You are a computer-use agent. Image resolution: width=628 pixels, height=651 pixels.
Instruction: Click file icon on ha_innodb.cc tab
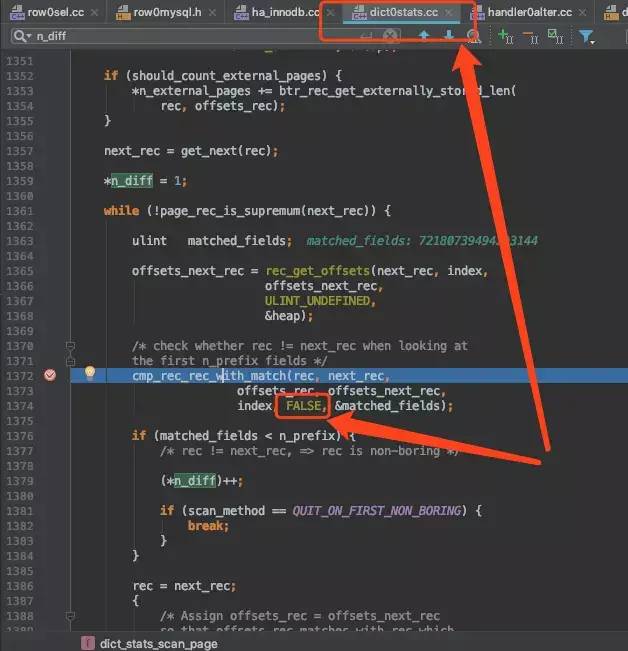tap(241, 12)
